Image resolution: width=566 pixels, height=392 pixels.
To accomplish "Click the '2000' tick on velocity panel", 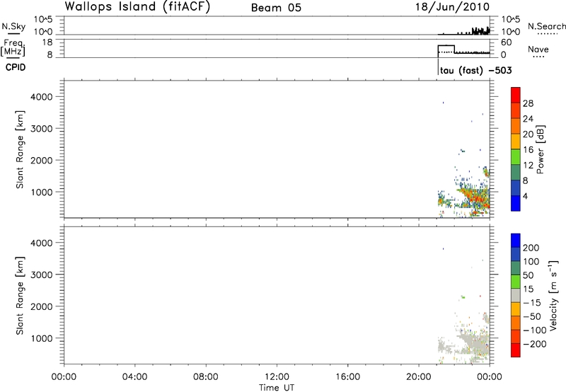I will coord(41,306).
